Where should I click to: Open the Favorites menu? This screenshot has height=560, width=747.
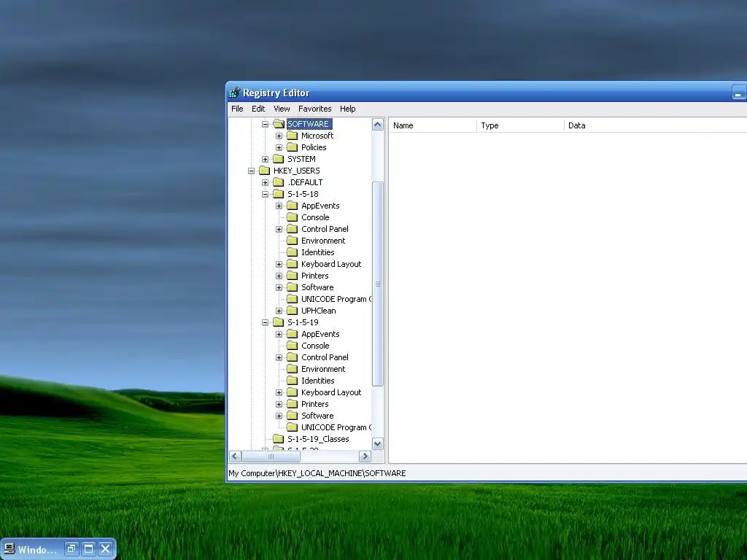click(314, 109)
